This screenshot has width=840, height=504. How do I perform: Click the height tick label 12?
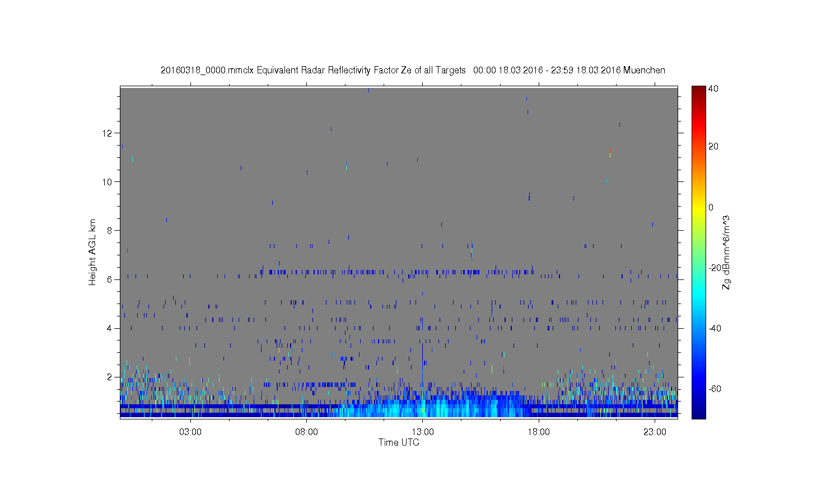coord(108,133)
